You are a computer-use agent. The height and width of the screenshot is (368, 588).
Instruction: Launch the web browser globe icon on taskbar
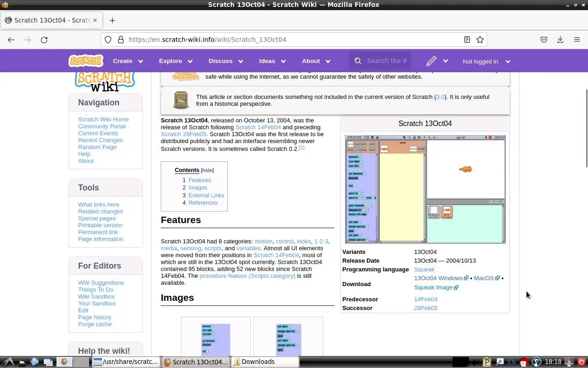(x=34, y=362)
